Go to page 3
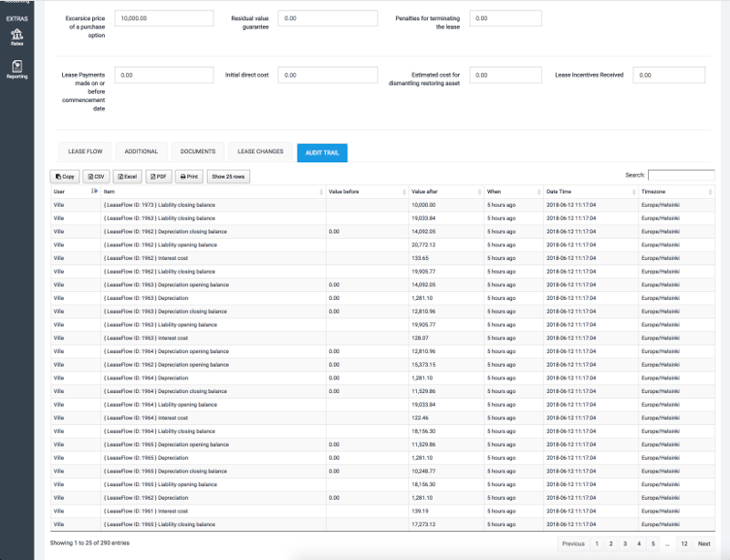The image size is (730, 560). point(625,544)
